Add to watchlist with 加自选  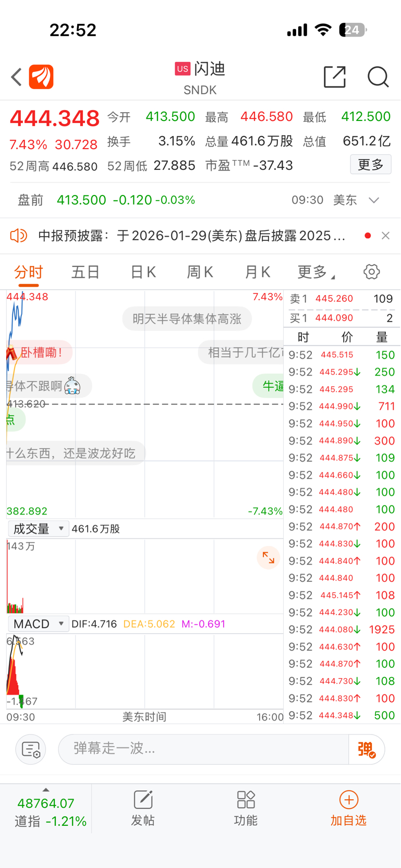coord(348,808)
